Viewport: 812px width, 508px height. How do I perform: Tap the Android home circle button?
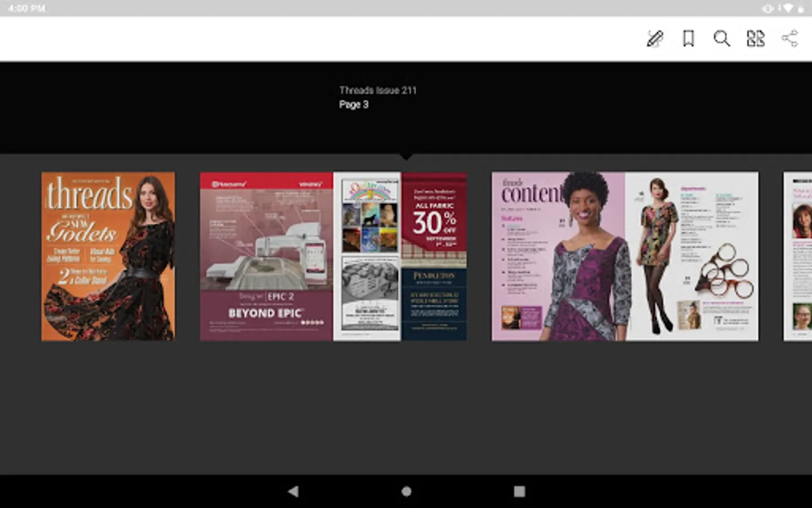pos(406,491)
